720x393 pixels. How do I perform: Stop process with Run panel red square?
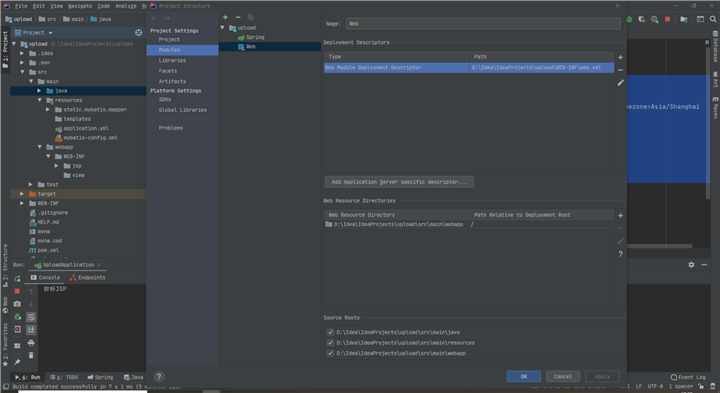17,291
